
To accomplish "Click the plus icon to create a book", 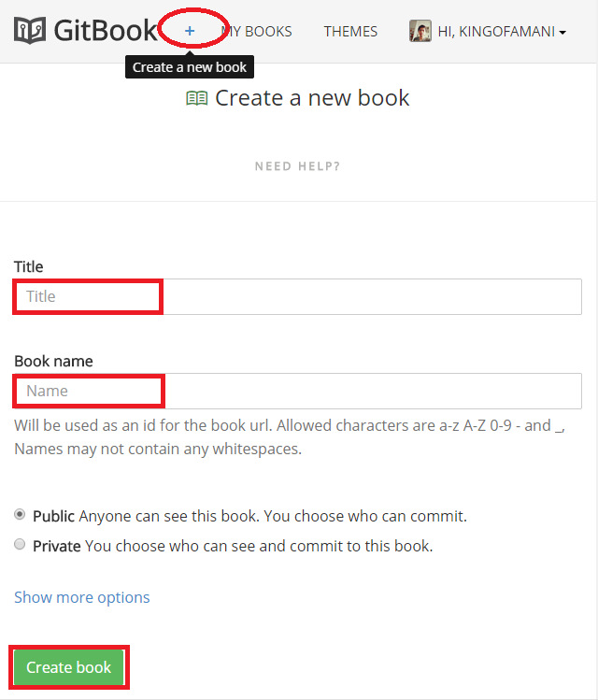I will tap(190, 31).
